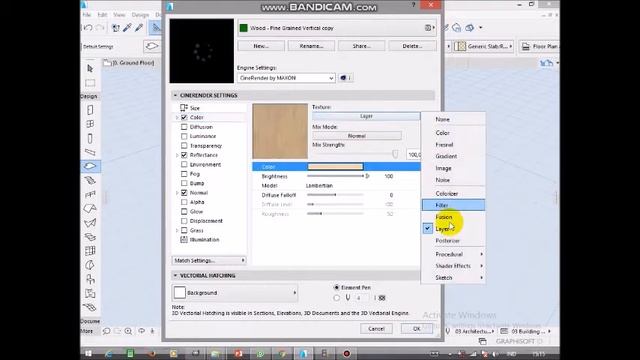Image resolution: width=640 pixels, height=360 pixels.
Task: Select the Roof tool in the toolbox
Action: tap(90, 208)
